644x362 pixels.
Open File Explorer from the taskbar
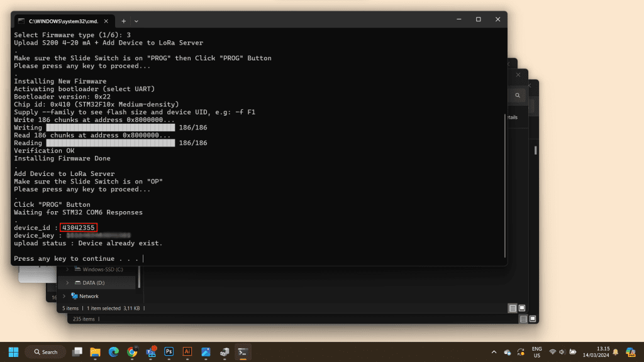pos(95,352)
